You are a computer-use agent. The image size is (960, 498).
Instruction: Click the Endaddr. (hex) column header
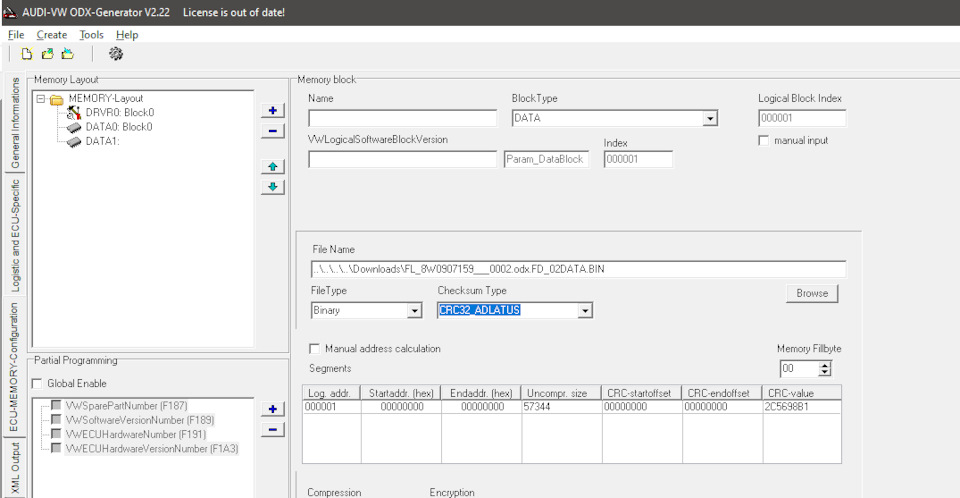click(x=481, y=393)
